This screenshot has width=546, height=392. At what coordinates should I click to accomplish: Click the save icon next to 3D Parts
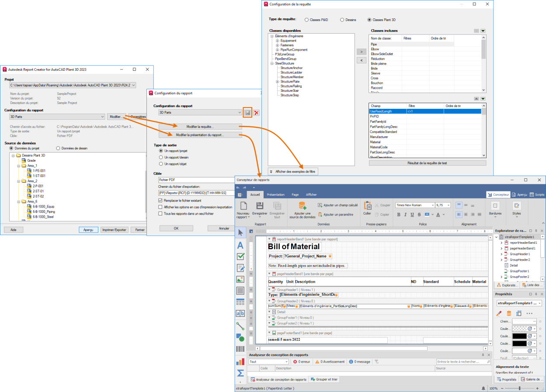coord(248,113)
